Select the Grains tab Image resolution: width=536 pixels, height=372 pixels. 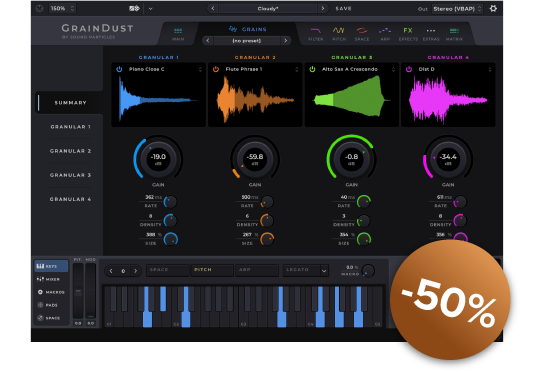coord(248,29)
